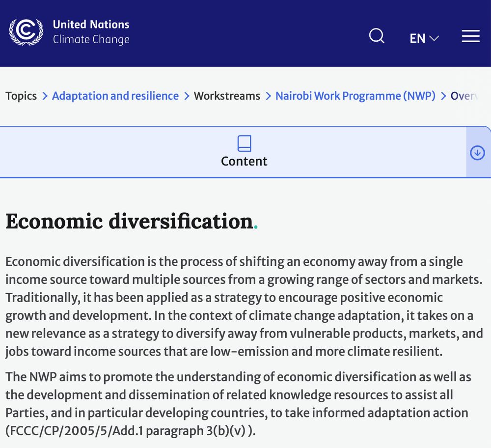
Task: Select Workstreams breadcrumb
Action: (x=227, y=96)
